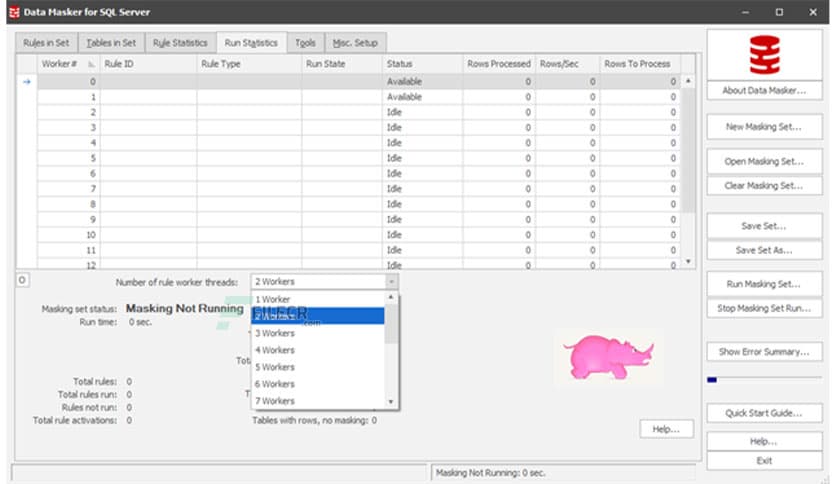Click Clear Masking Set button

764,185
